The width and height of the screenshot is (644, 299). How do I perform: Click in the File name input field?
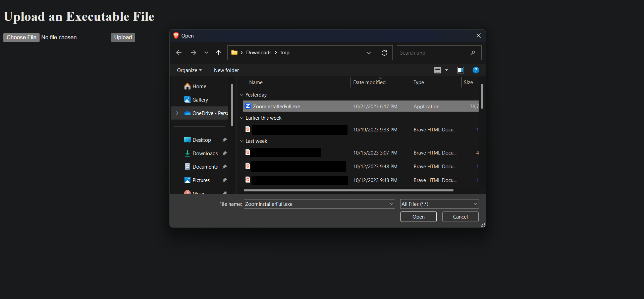pyautogui.click(x=316, y=204)
